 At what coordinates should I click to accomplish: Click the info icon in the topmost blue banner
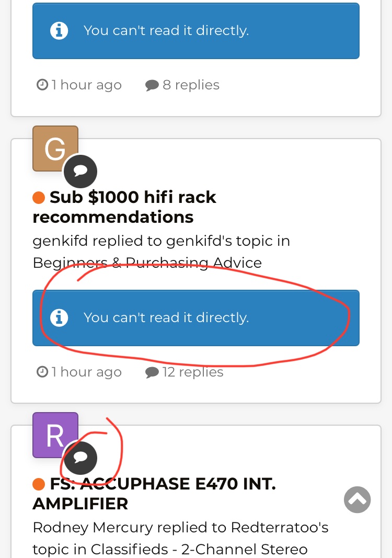coord(59,30)
